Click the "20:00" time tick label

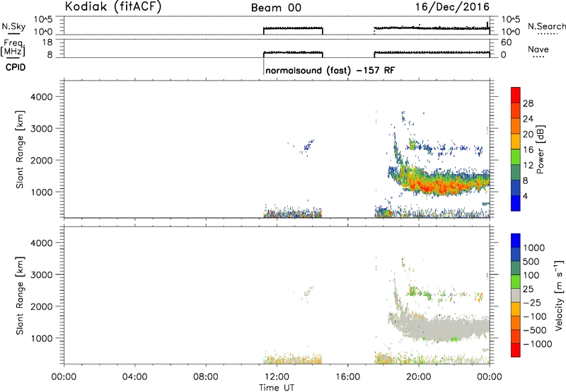pyautogui.click(x=418, y=377)
